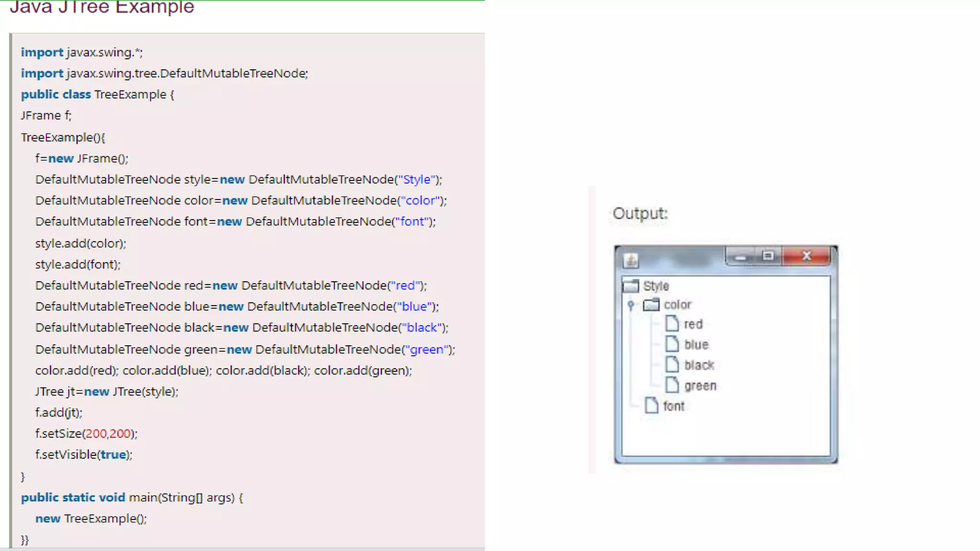Maximize the JTree output window
The image size is (980, 551).
tap(768, 256)
